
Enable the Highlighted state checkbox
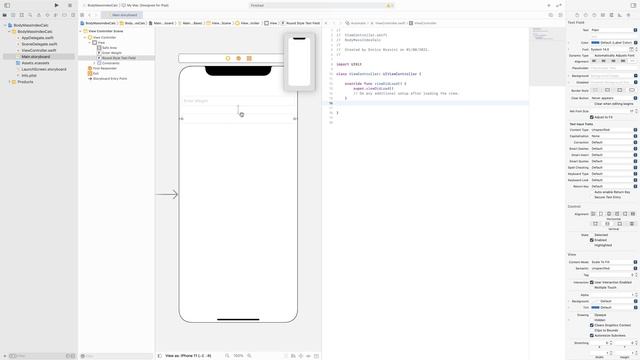[591, 245]
